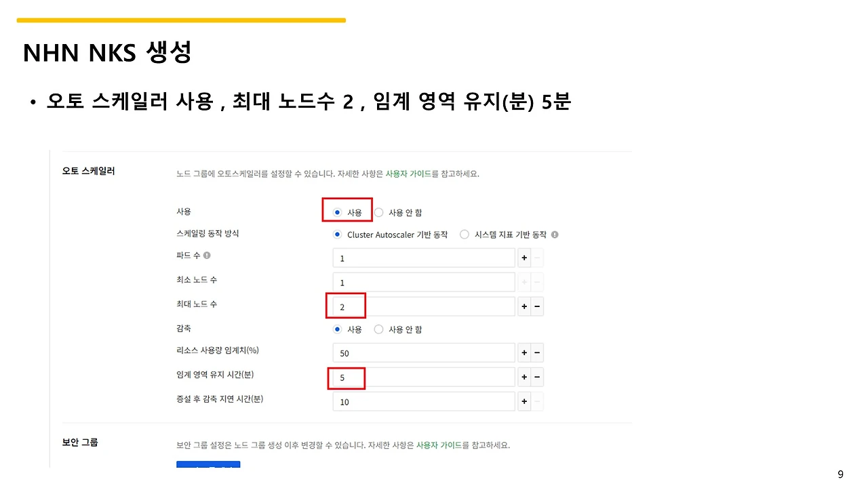Click blue button under 보안 그룹 section
The width and height of the screenshot is (868, 488).
tap(208, 465)
